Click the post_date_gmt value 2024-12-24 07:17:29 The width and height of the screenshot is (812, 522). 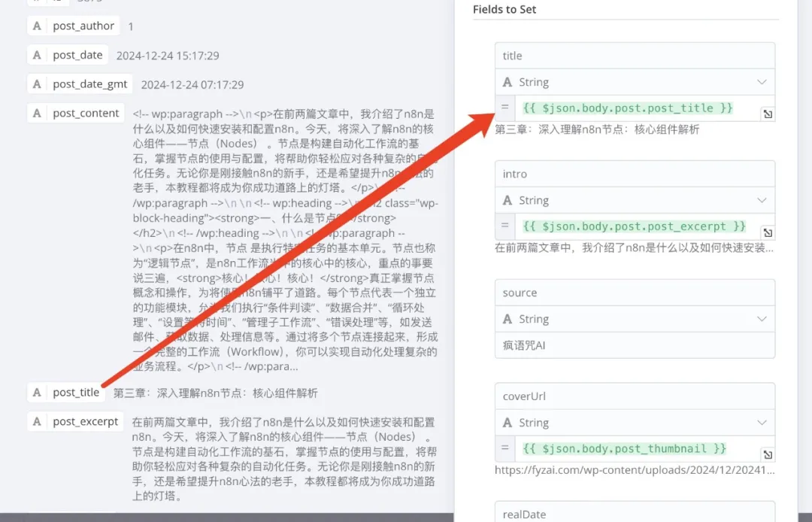click(x=192, y=84)
